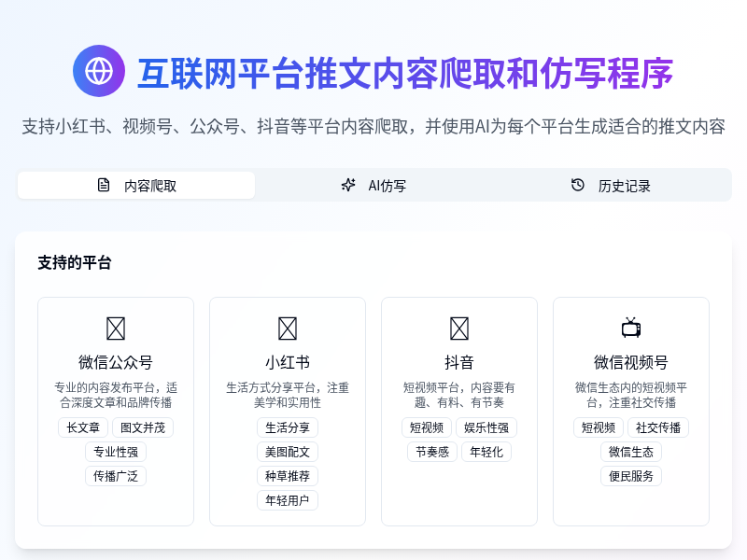
Task: Click the document icon in 内容爬取 tab
Action: (104, 185)
